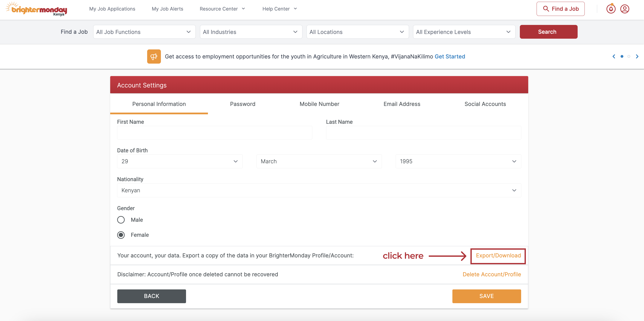This screenshot has width=644, height=321.
Task: Select the Male gender radio button
Action: [121, 220]
